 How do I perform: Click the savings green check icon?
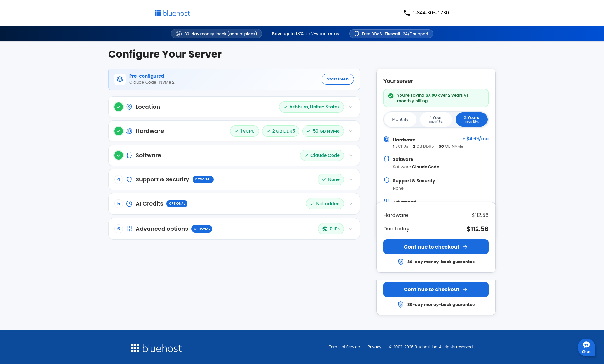pyautogui.click(x=391, y=96)
